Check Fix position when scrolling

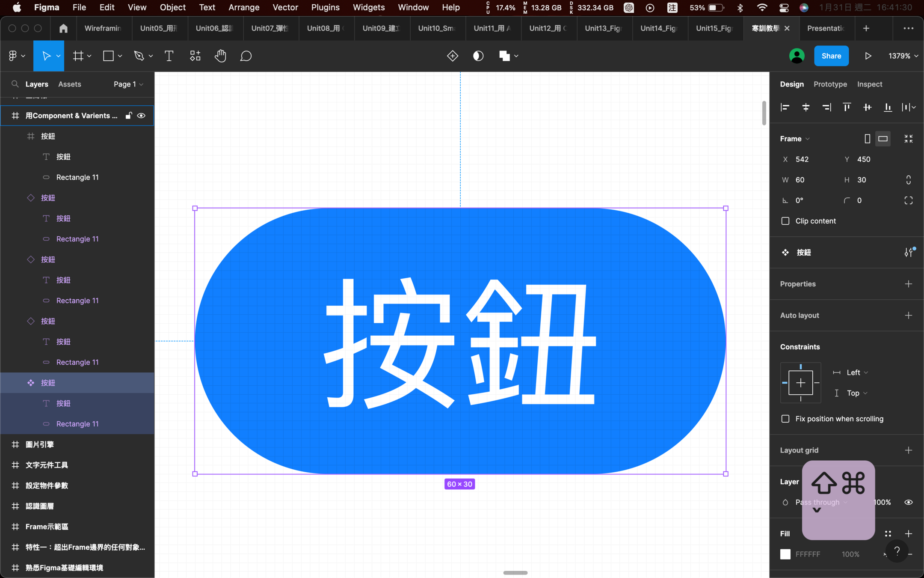point(785,419)
